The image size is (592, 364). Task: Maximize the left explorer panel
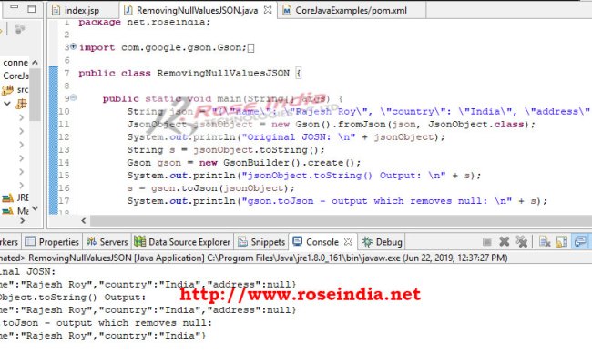click(32, 9)
